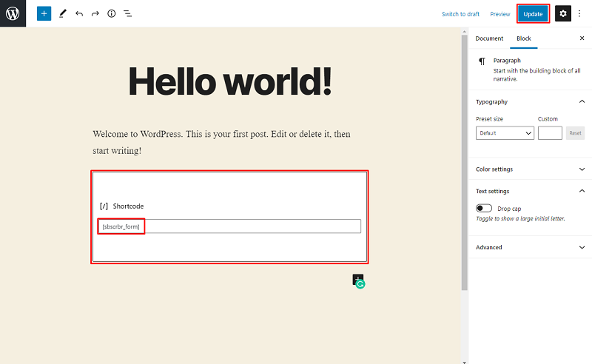The image size is (592, 364).
Task: Toggle the Drop cap switch
Action: click(x=484, y=209)
